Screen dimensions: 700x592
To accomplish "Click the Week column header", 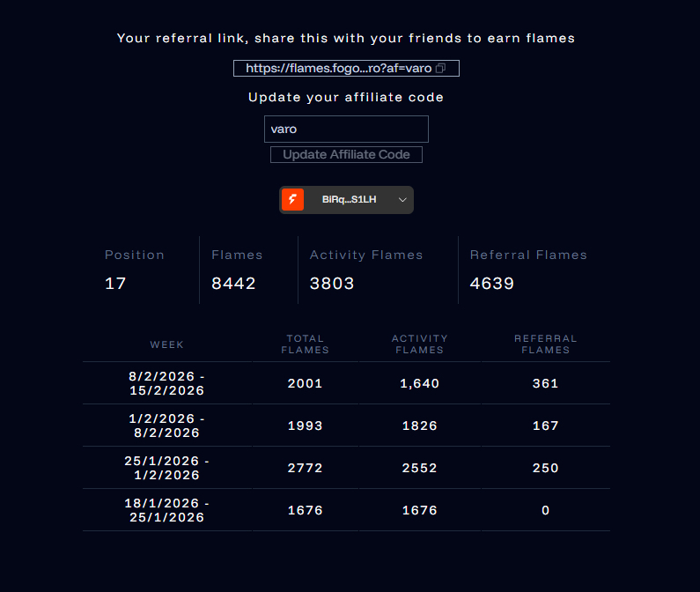I will [167, 344].
